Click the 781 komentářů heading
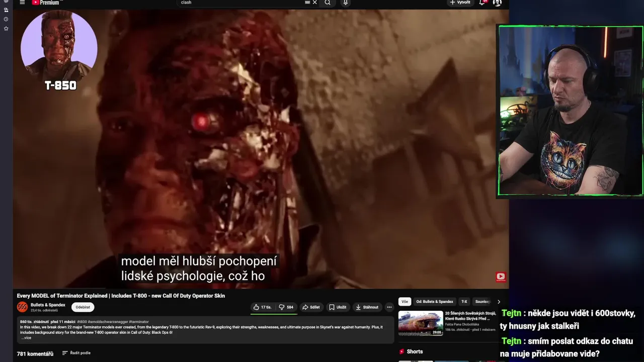This screenshot has height=362, width=644. click(35, 354)
